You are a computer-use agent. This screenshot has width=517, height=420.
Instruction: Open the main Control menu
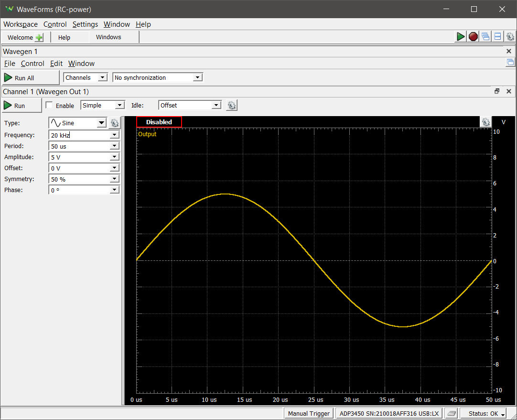tap(55, 24)
